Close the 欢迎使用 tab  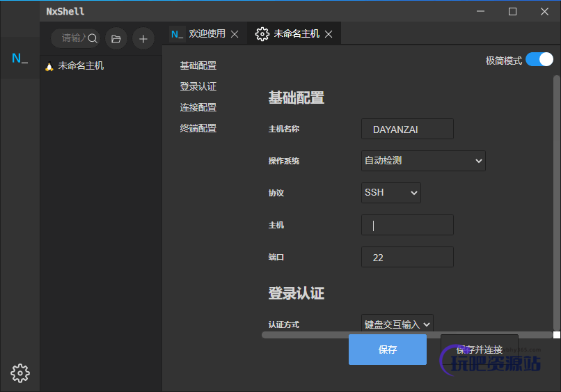[x=235, y=34]
